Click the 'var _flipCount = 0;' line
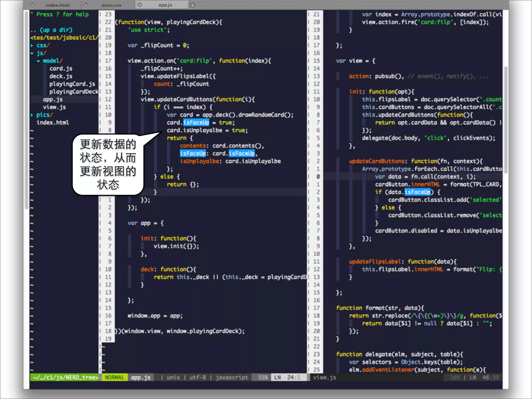 coord(158,45)
